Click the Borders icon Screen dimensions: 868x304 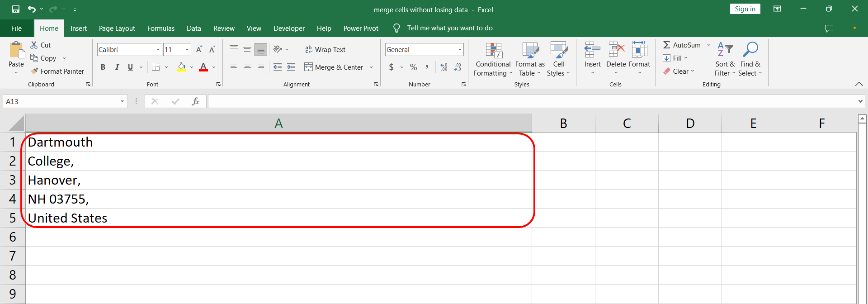click(x=156, y=67)
